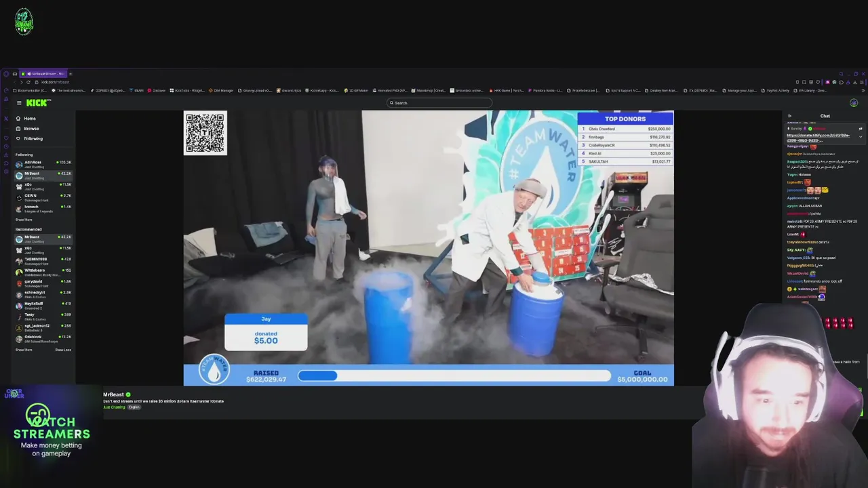The width and height of the screenshot is (868, 488).
Task: Click the MrBeast channel name below video
Action: pyautogui.click(x=113, y=394)
